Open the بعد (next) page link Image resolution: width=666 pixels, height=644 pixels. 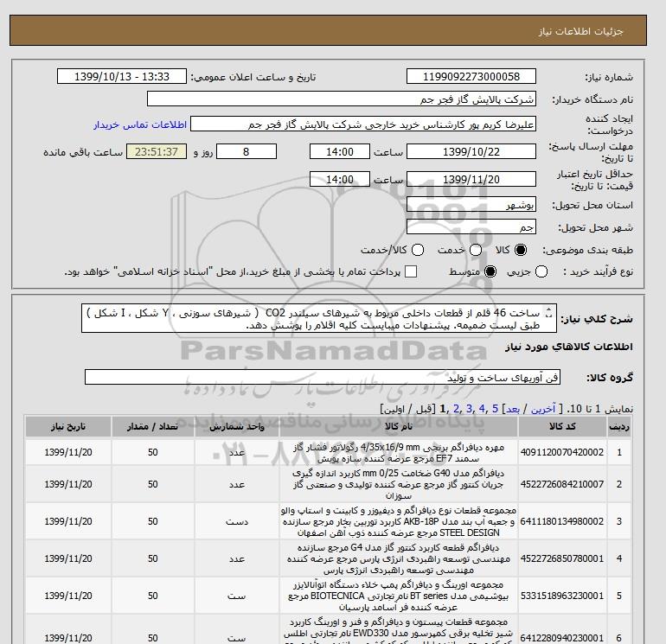click(x=513, y=409)
